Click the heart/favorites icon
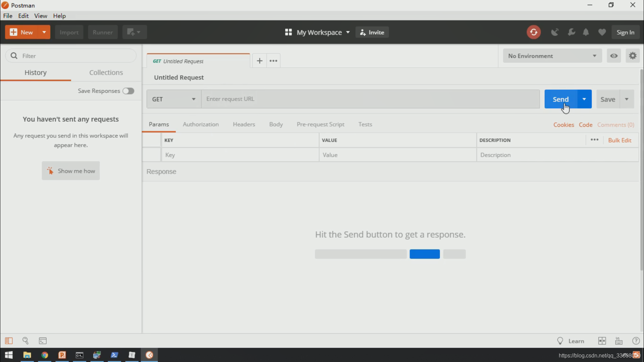The height and width of the screenshot is (362, 644). [x=602, y=32]
